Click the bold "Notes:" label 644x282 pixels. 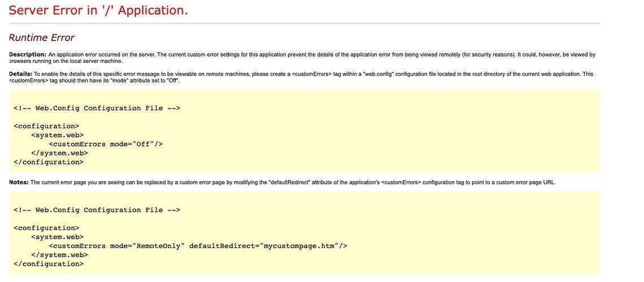click(19, 182)
